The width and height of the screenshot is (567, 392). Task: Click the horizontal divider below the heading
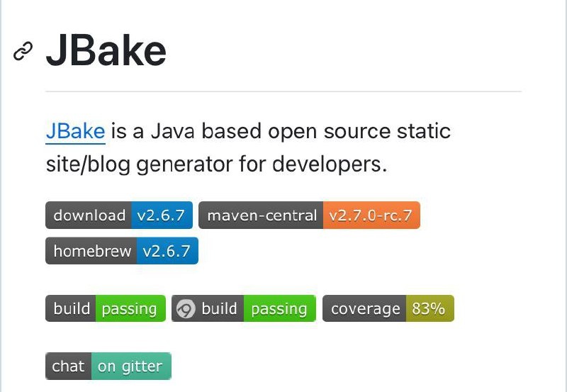click(283, 91)
